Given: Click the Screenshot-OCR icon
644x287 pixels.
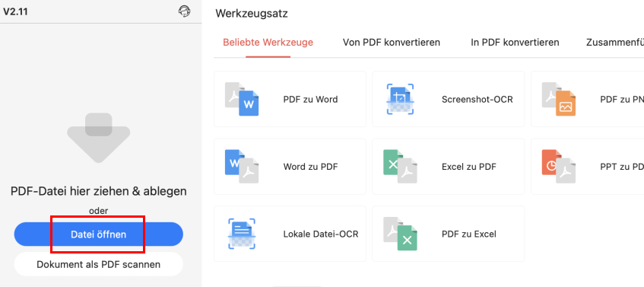Looking at the screenshot, I should pyautogui.click(x=400, y=99).
